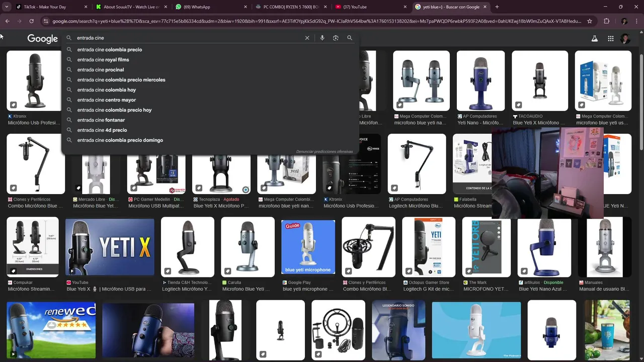Open AP Computadores Yeti Nano thumbnail

[480, 80]
